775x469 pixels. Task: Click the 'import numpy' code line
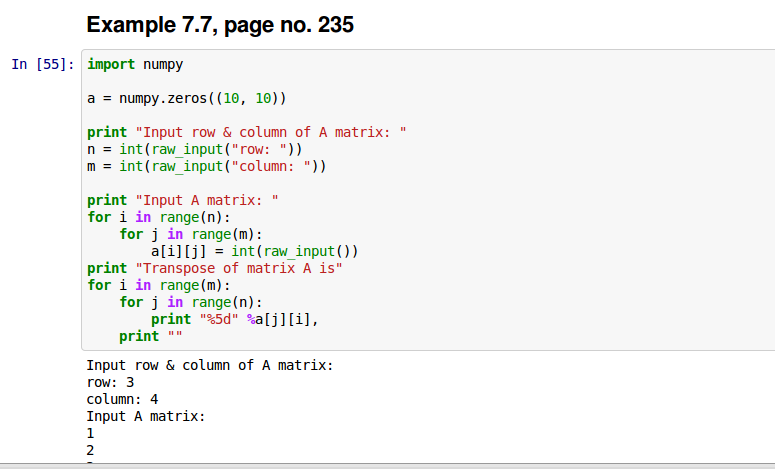(x=135, y=64)
